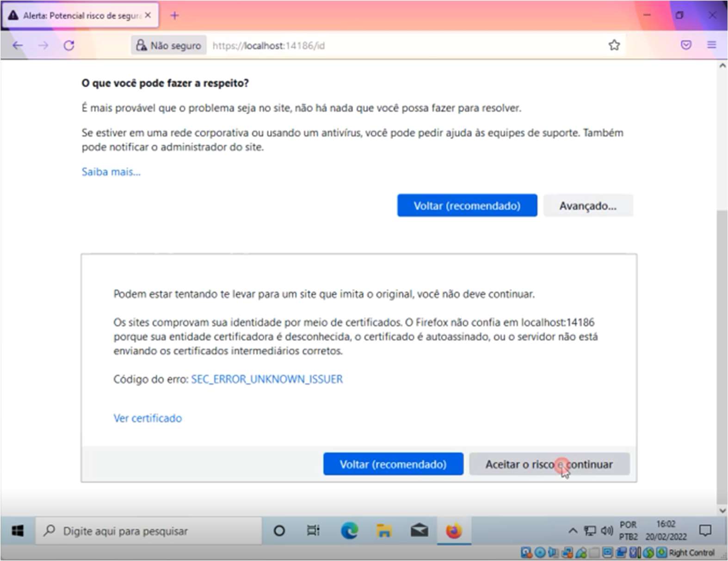Click the browser forward arrow
The height and width of the screenshot is (561, 728).
[43, 45]
